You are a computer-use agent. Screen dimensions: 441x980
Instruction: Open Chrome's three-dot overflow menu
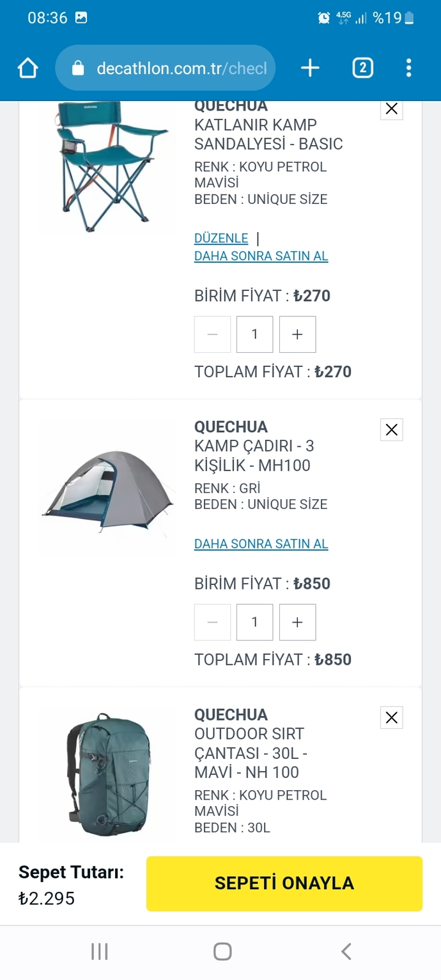408,68
